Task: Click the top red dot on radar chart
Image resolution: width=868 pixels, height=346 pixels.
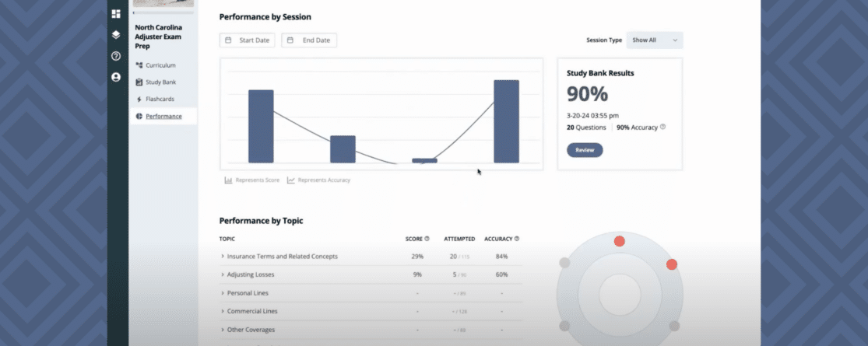Action: click(x=619, y=241)
